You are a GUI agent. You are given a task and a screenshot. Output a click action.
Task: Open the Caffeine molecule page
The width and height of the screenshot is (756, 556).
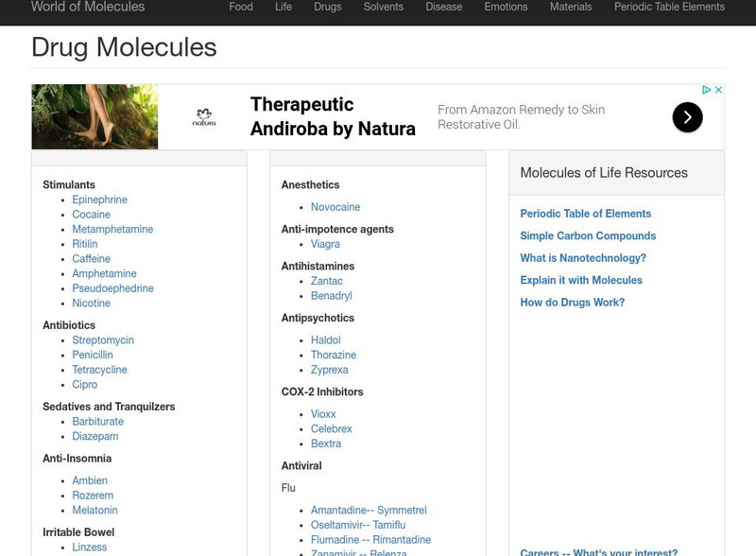click(x=91, y=258)
